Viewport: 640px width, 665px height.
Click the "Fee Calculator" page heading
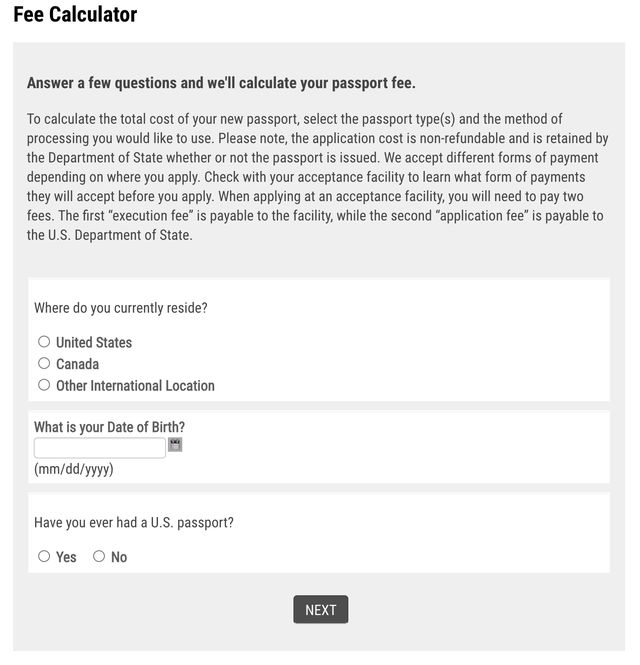[x=75, y=14]
